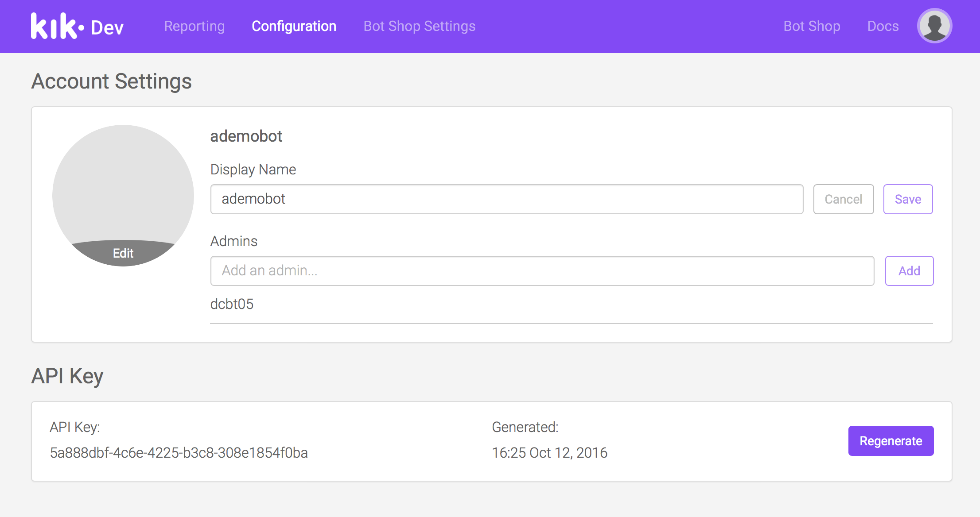Viewport: 980px width, 517px height.
Task: Click the Kik logo in header
Action: click(57, 26)
